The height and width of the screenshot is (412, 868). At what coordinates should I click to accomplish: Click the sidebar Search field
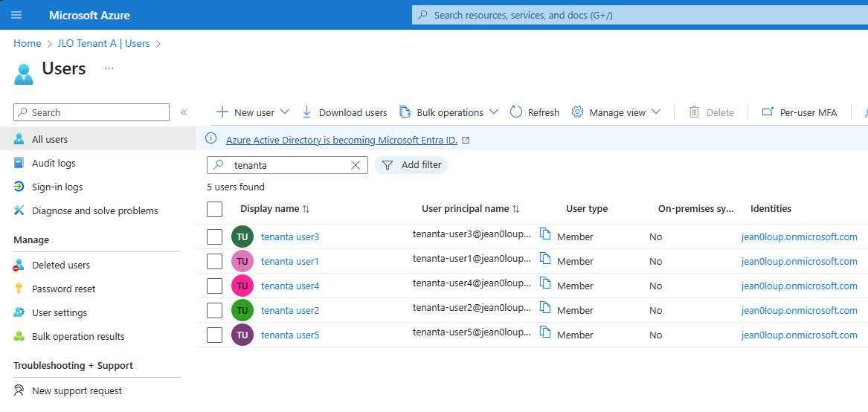tap(91, 112)
